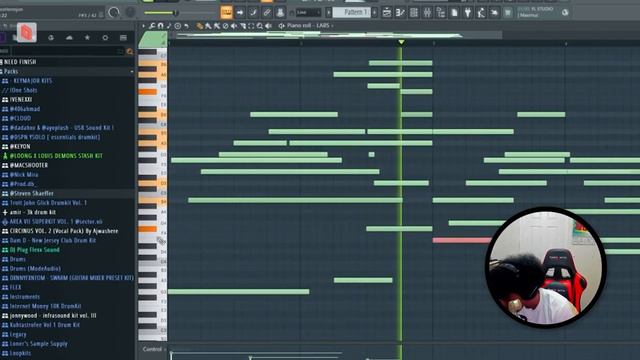The height and width of the screenshot is (360, 640).
Task: Open the Control lane selector
Action: 153,349
